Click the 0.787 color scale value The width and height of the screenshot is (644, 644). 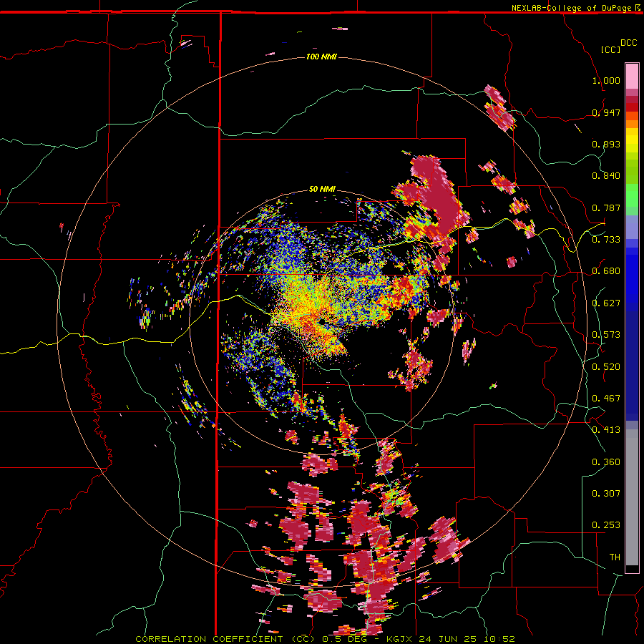point(606,208)
